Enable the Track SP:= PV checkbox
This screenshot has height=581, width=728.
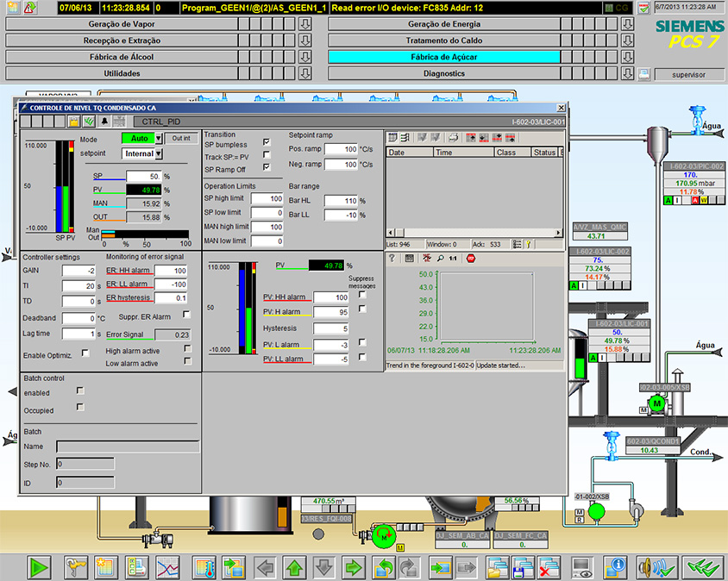[x=267, y=154]
